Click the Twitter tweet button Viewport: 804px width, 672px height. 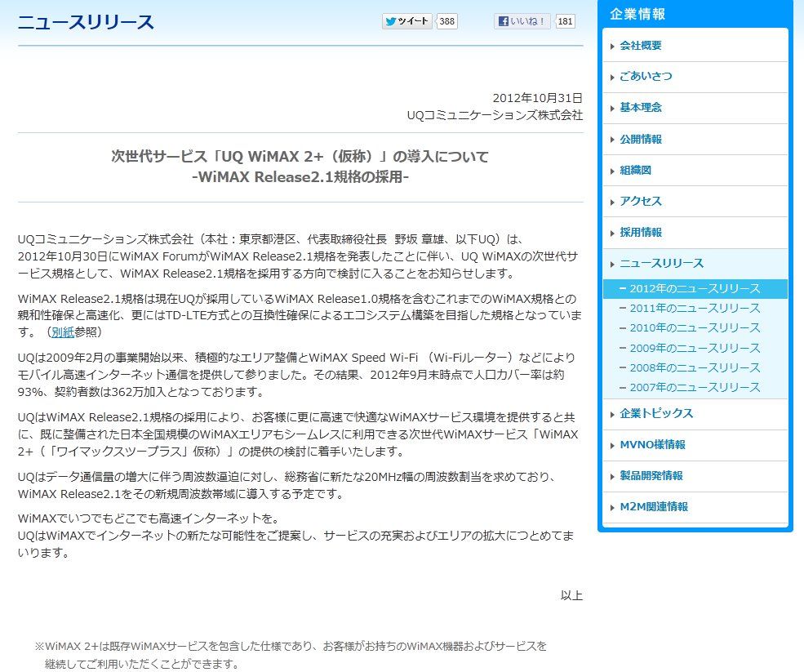[406, 21]
